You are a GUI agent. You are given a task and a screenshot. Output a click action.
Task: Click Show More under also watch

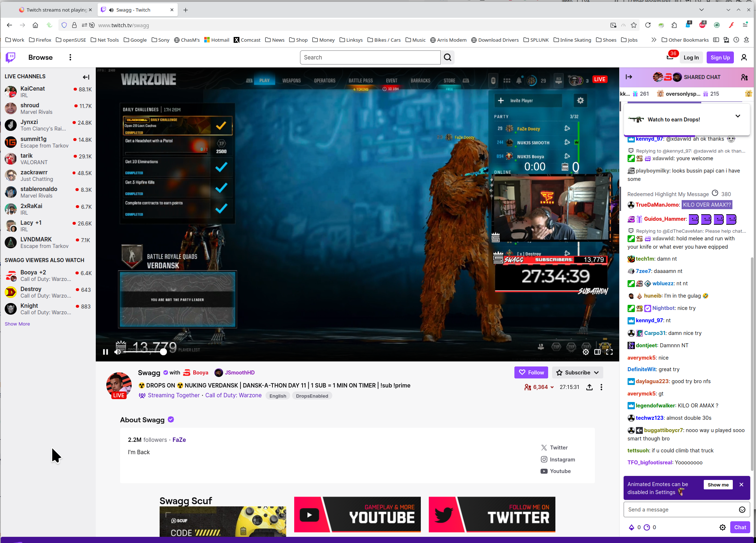[17, 324]
